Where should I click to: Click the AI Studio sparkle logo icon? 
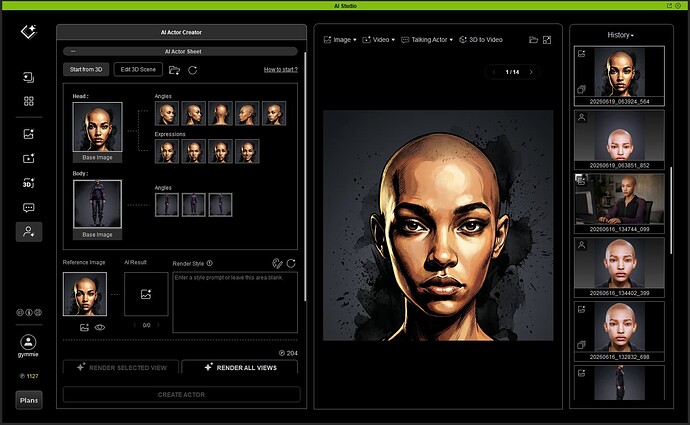coord(29,32)
